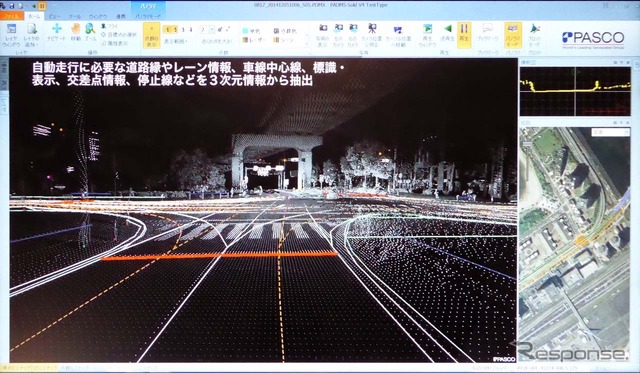Switch to the Home (ホーム) ribbon tab
The image size is (640, 373).
click(35, 16)
